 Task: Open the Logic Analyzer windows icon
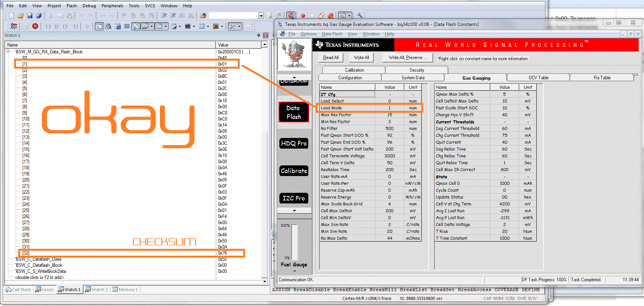click(188, 26)
